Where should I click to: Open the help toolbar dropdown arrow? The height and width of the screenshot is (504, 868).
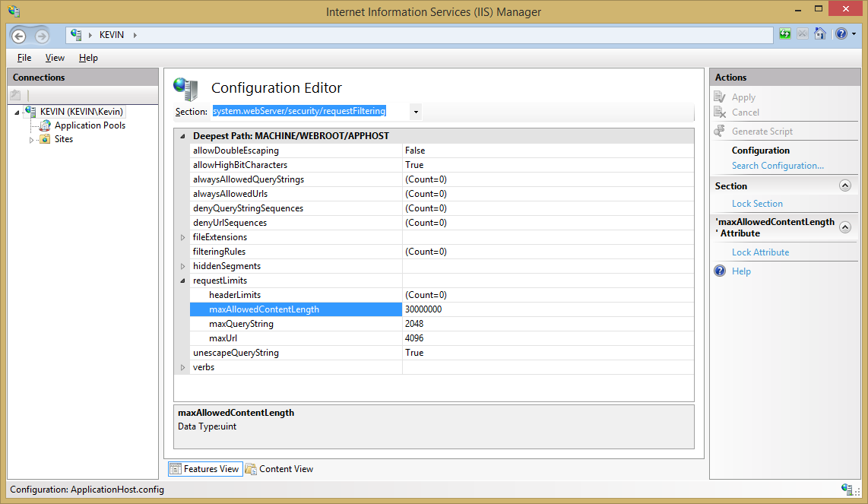point(854,34)
